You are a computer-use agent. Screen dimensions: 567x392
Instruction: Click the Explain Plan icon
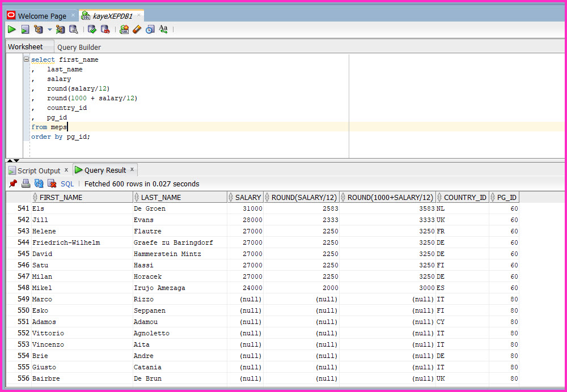click(38, 29)
